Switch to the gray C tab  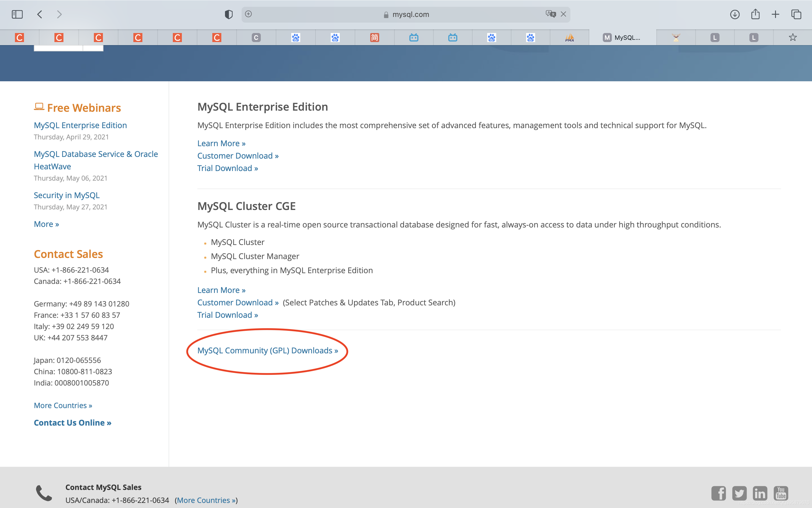click(x=256, y=38)
